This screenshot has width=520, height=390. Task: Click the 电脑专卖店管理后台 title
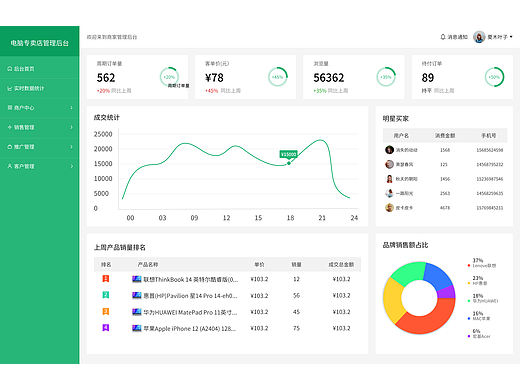pyautogui.click(x=40, y=43)
